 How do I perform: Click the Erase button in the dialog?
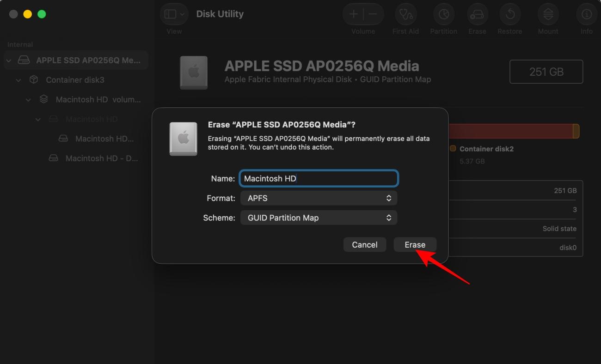click(x=415, y=245)
